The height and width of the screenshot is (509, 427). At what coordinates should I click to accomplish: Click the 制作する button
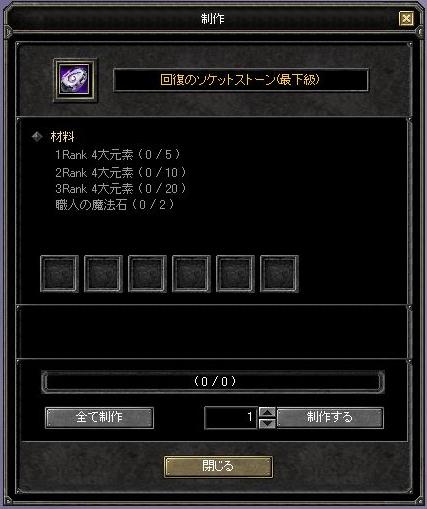click(x=330, y=418)
